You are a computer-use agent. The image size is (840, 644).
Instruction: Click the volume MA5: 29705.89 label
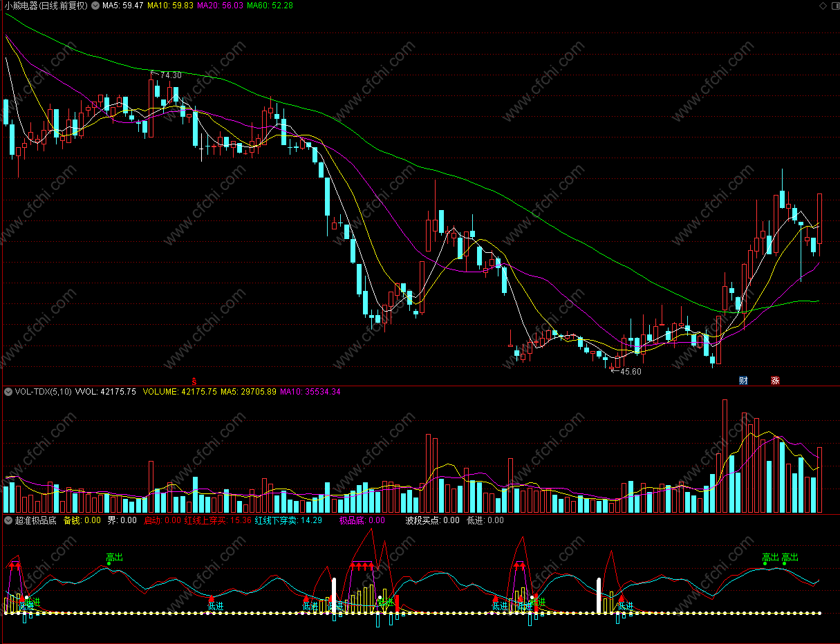pos(249,392)
